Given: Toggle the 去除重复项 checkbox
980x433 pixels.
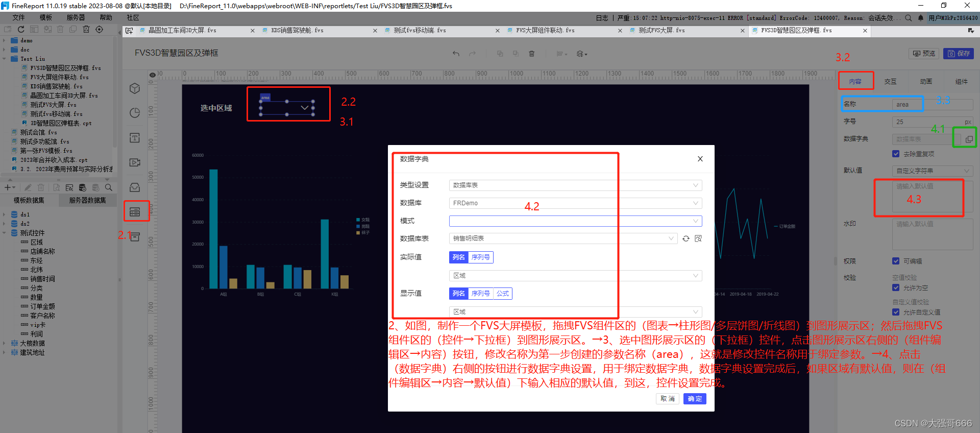Looking at the screenshot, I should [x=896, y=154].
